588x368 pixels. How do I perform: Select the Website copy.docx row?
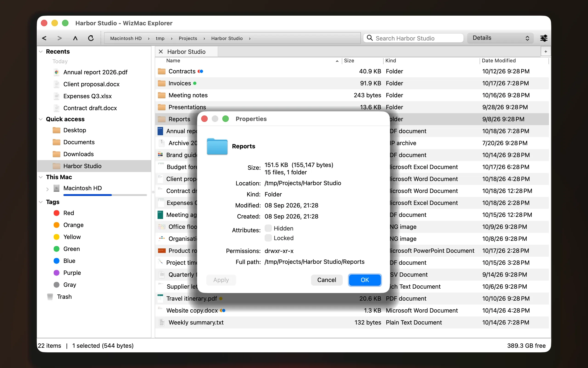[352, 310]
